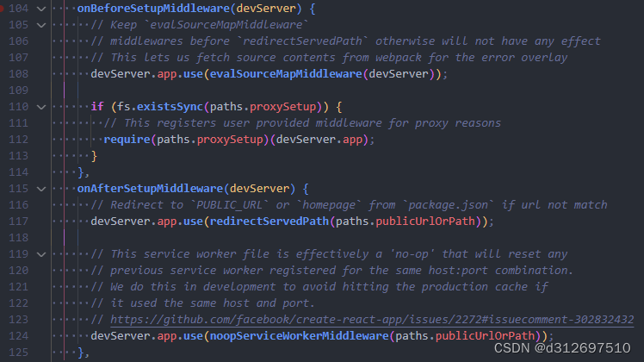Click evalSourceMapMiddleware call on line 108

pos(286,74)
